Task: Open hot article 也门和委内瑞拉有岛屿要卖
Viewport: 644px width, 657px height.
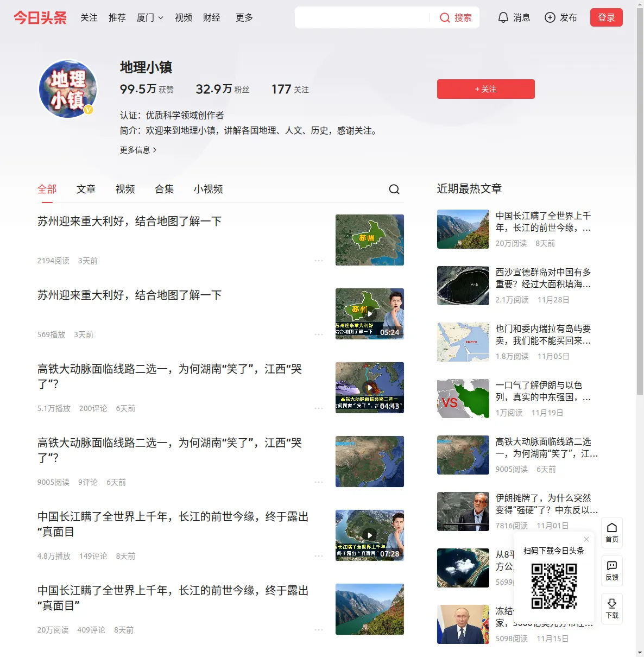Action: (544, 334)
